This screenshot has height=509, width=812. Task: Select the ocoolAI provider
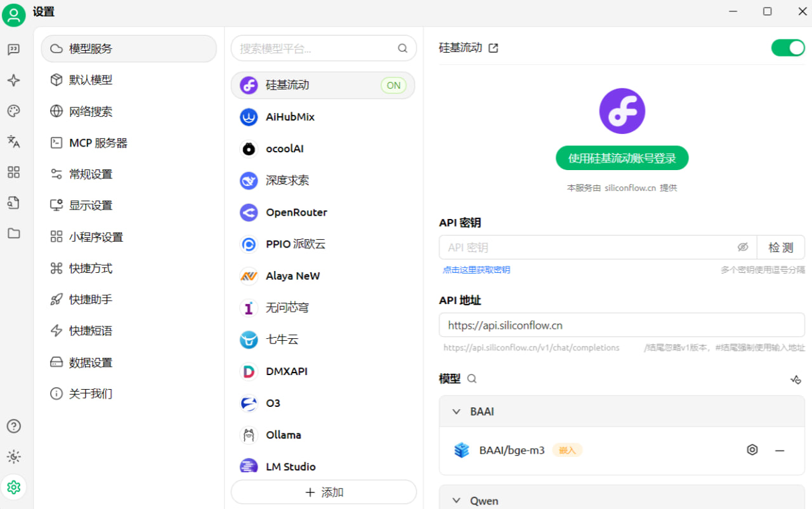tap(323, 149)
